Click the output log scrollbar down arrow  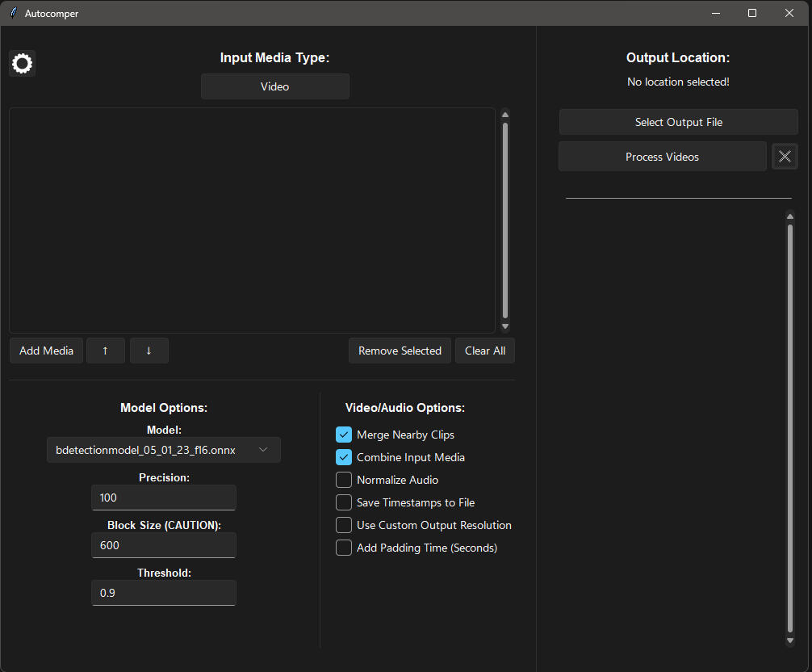click(789, 640)
